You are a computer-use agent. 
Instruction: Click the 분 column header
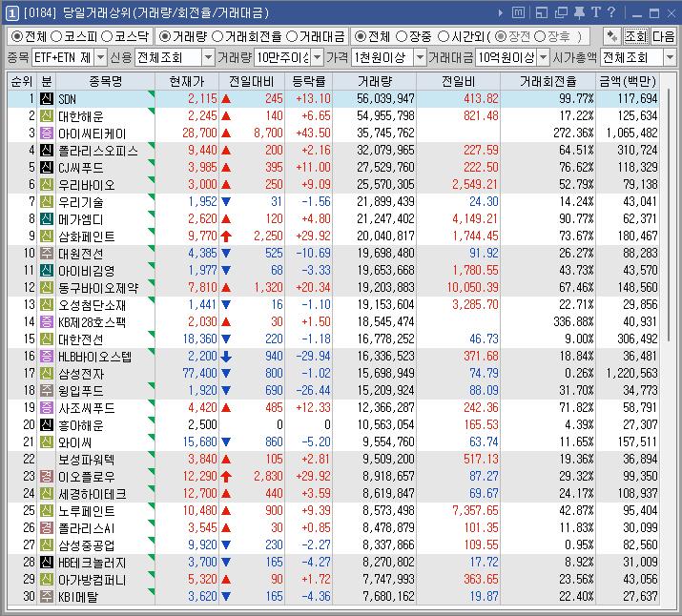(x=47, y=81)
